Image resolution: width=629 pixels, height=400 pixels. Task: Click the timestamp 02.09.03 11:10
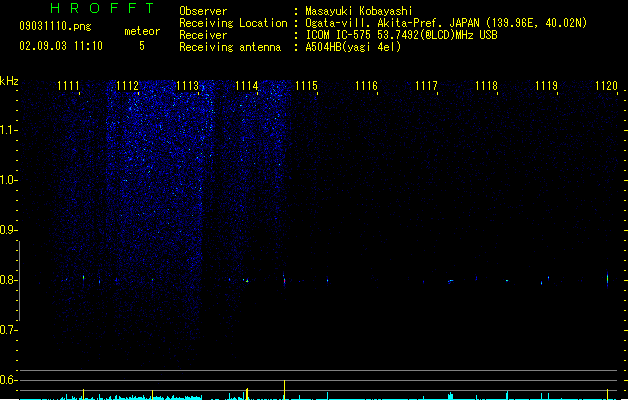click(x=61, y=46)
